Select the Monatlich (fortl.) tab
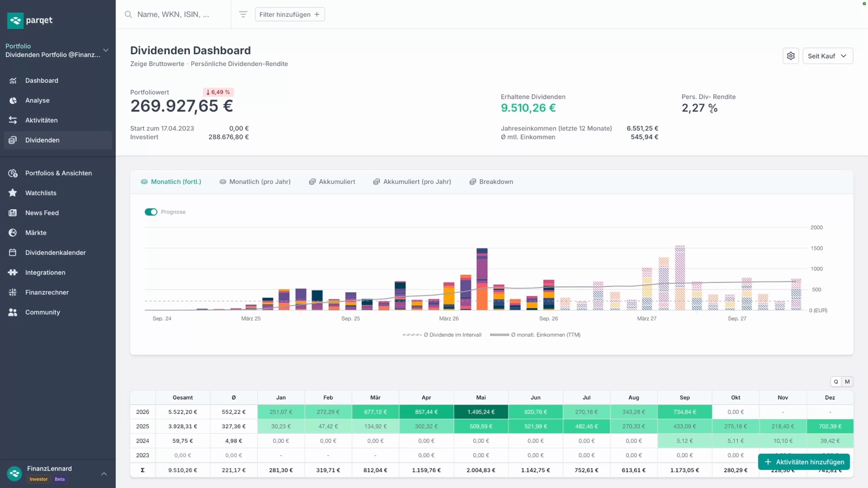Image resolution: width=868 pixels, height=488 pixels. (171, 182)
